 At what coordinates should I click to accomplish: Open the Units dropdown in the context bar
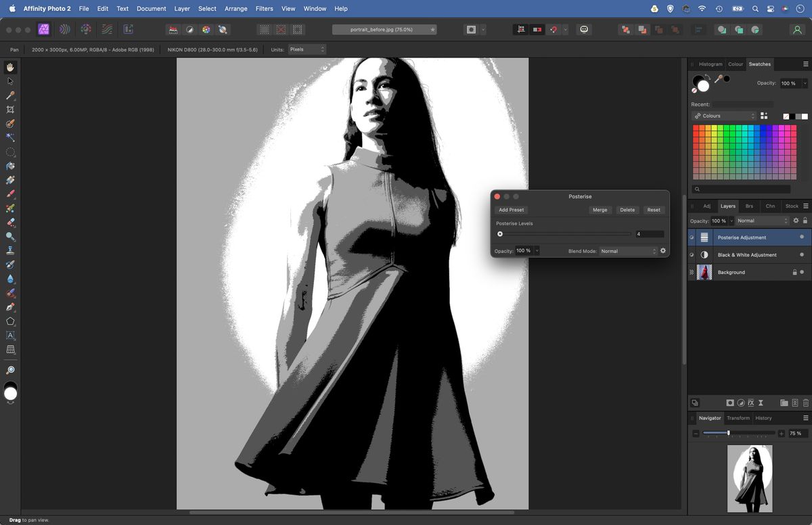pyautogui.click(x=306, y=49)
